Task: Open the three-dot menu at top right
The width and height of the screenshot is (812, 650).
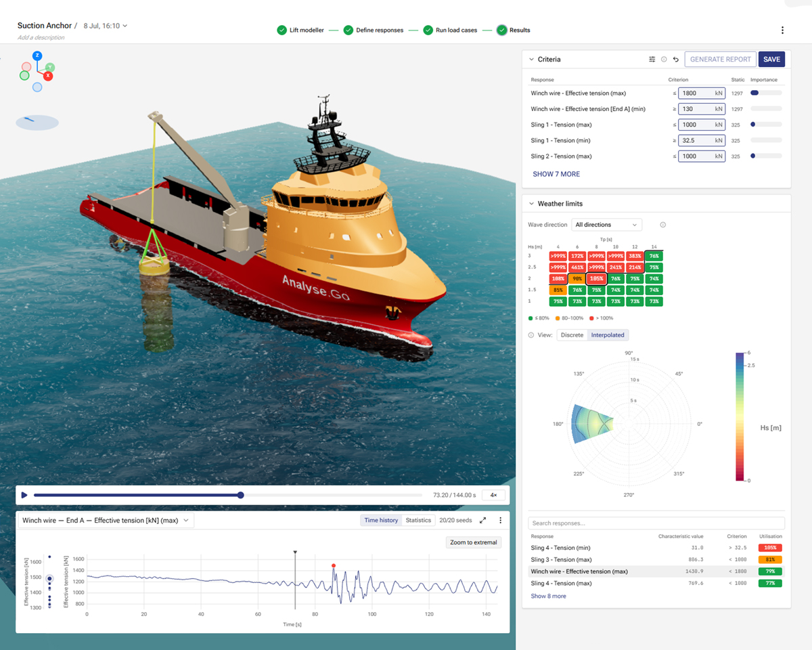Action: (x=782, y=30)
